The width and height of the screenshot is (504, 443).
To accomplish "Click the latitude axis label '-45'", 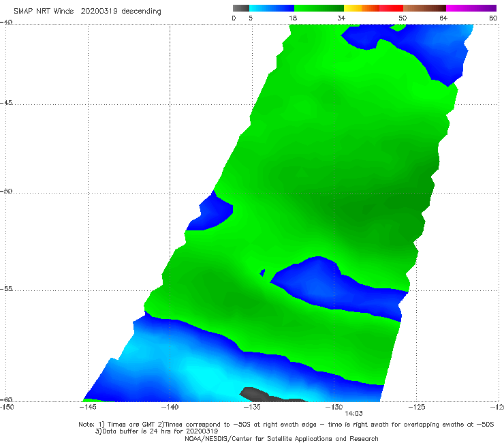I will coord(6,103).
